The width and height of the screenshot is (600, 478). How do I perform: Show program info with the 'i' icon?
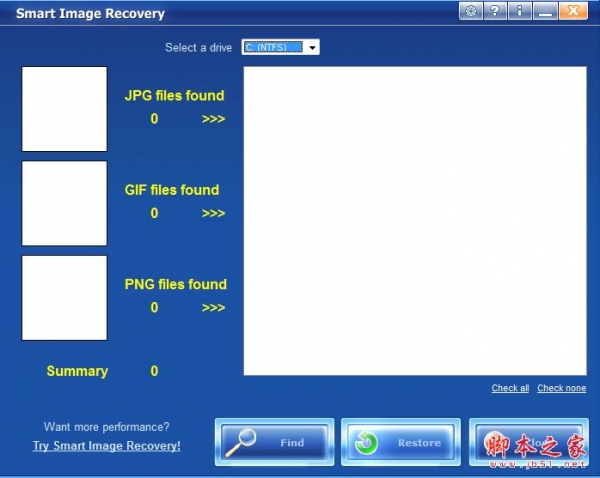pyautogui.click(x=520, y=11)
